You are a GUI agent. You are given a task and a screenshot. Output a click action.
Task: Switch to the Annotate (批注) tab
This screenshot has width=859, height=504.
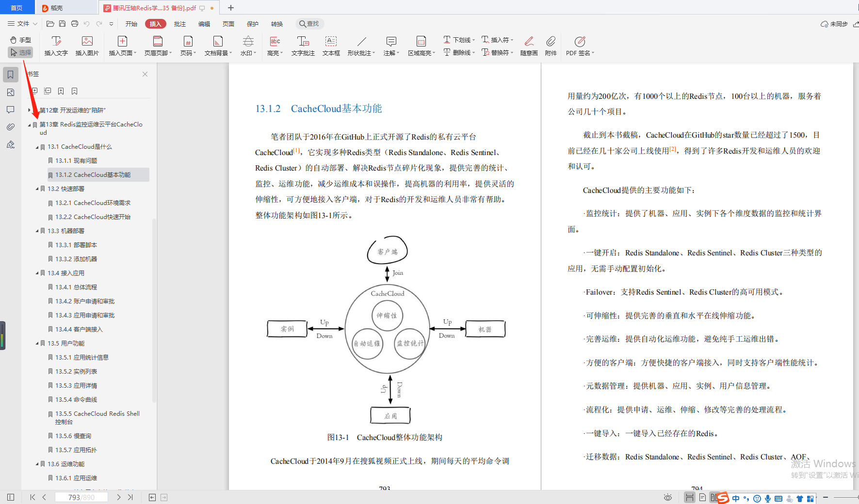[x=180, y=24]
